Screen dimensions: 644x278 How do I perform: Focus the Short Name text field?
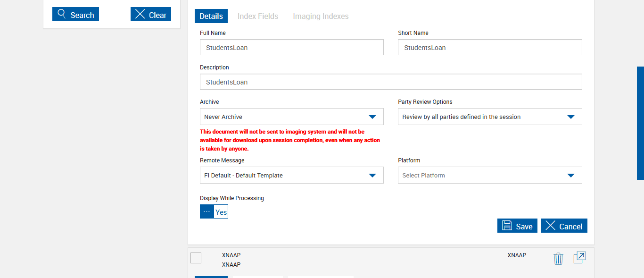490,48
